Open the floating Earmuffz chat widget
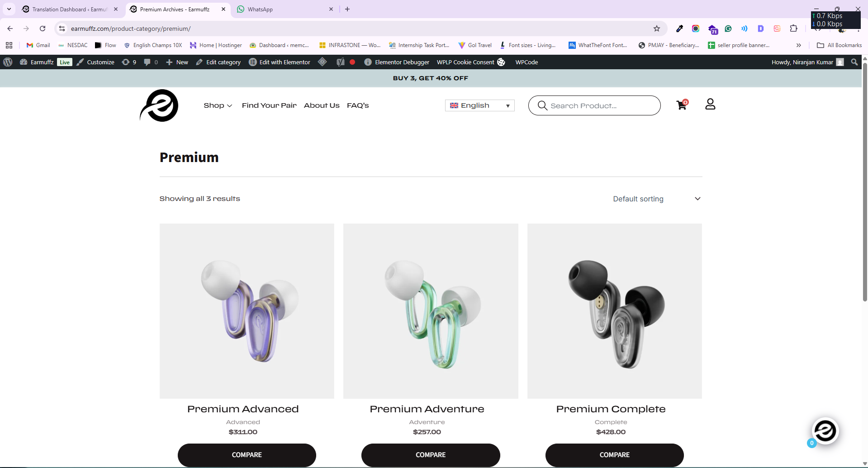Screen dimensions: 868x468 click(x=825, y=431)
